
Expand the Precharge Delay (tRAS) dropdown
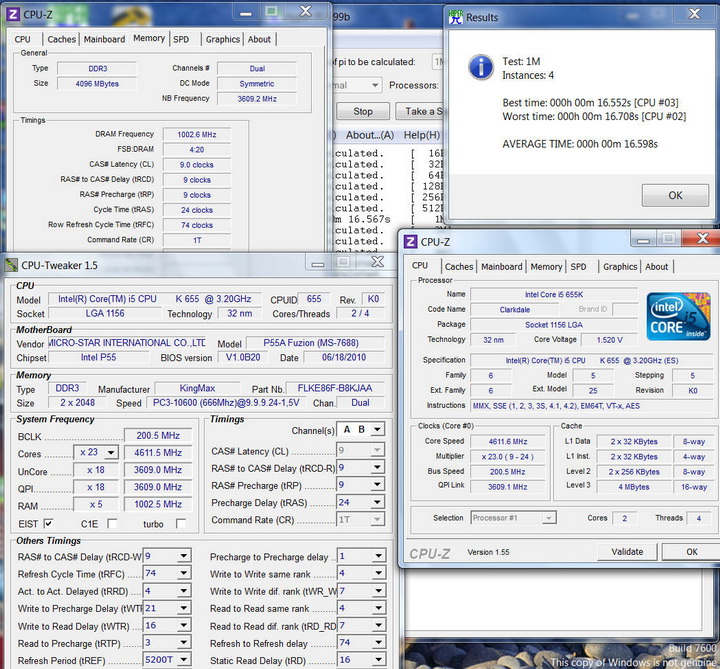375,503
